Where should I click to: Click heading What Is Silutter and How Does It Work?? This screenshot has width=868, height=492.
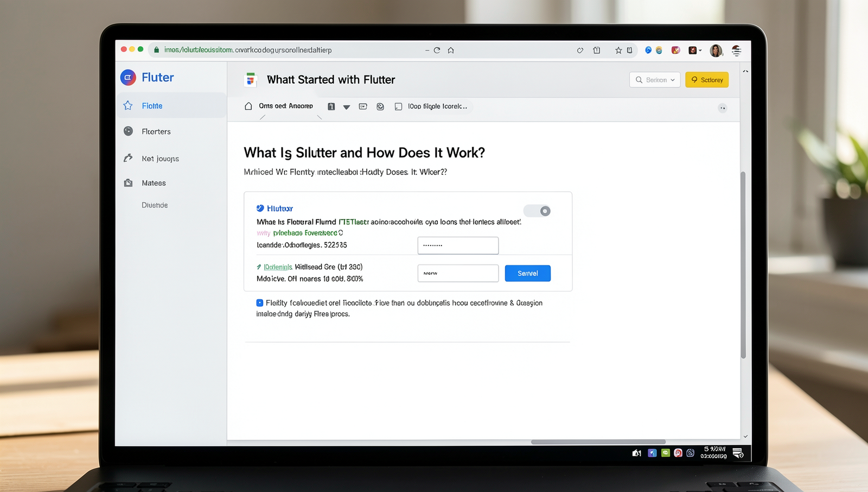coord(364,153)
